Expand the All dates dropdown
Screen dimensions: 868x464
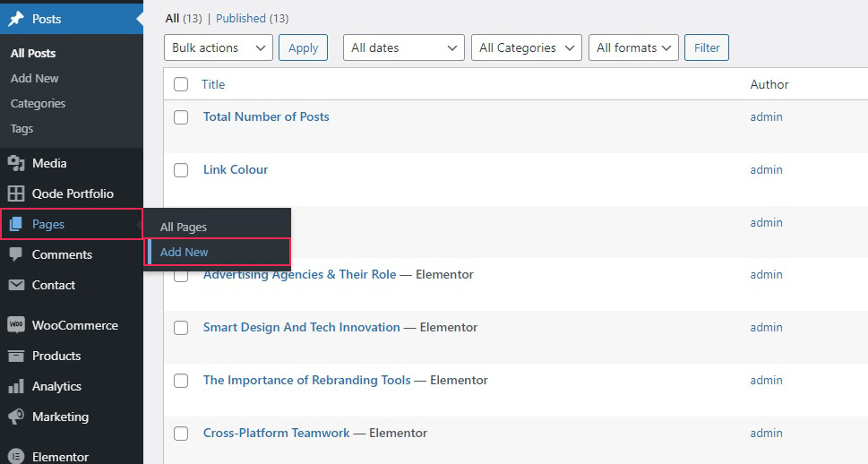[x=403, y=47]
